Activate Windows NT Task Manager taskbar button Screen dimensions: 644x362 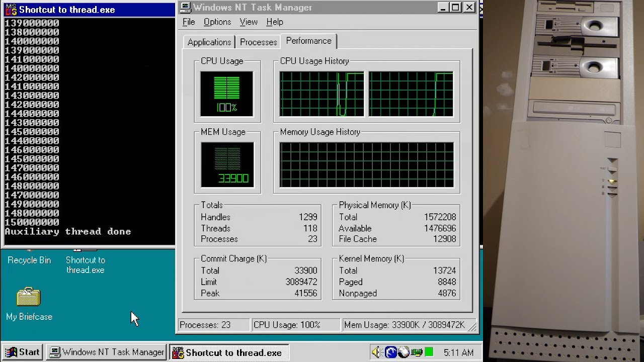[x=107, y=352]
